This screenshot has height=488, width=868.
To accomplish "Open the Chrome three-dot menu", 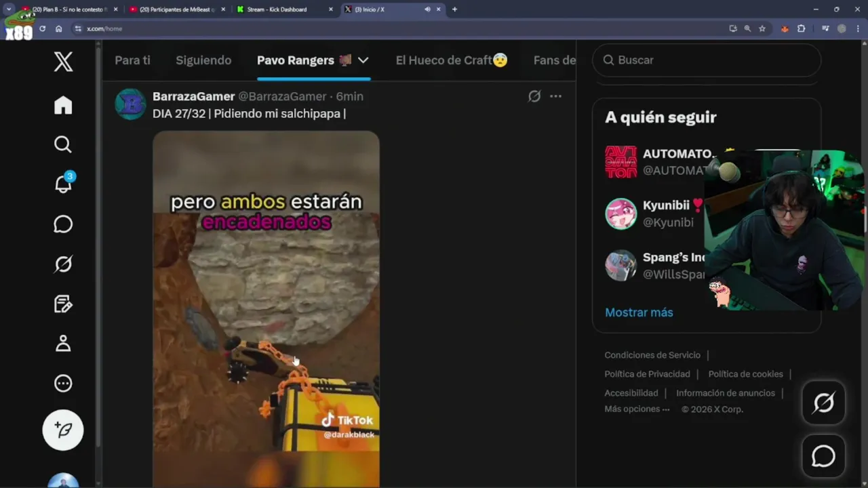I will 857,28.
